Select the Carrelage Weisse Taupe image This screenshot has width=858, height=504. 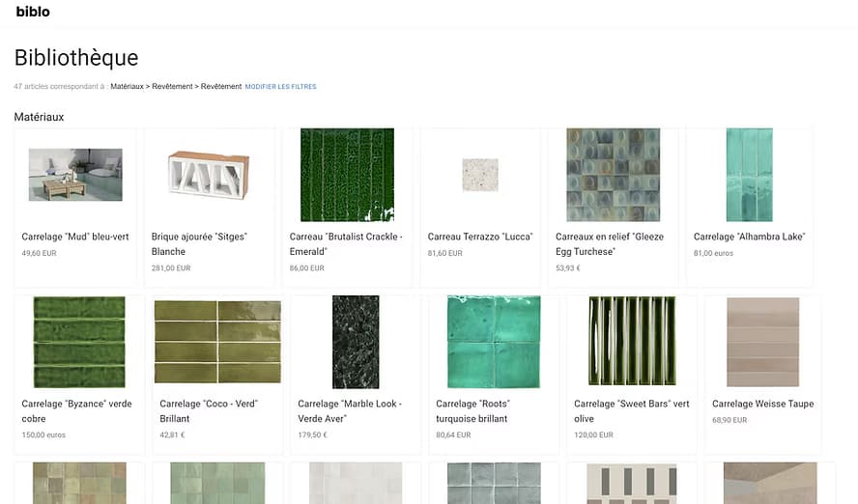(762, 342)
